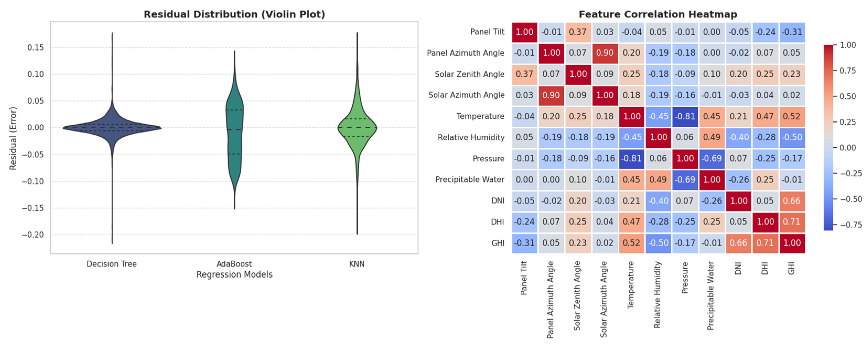The image size is (868, 345).
Task: Click the rotated GHI column label below heatmap
Action: pos(791,269)
